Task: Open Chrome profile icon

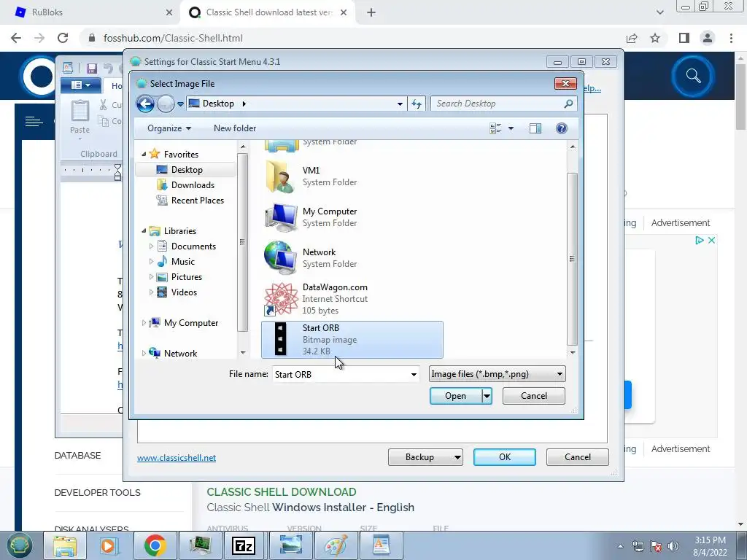Action: 708,38
